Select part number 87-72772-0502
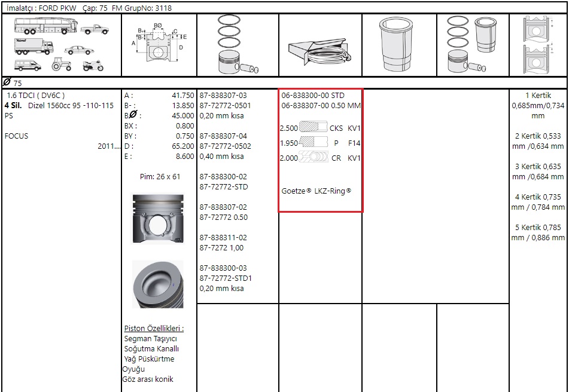 click(225, 146)
